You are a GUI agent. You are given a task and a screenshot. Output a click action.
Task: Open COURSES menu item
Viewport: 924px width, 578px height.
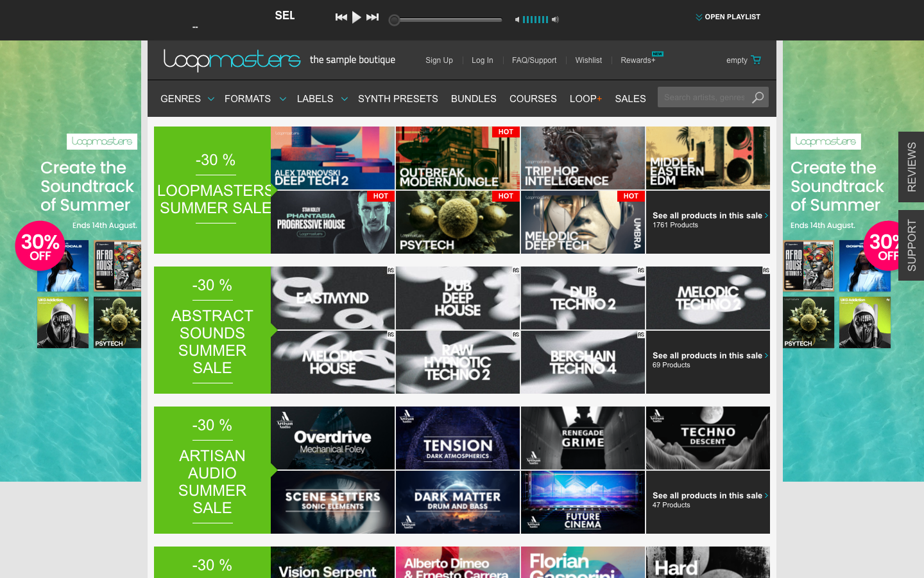(x=533, y=99)
